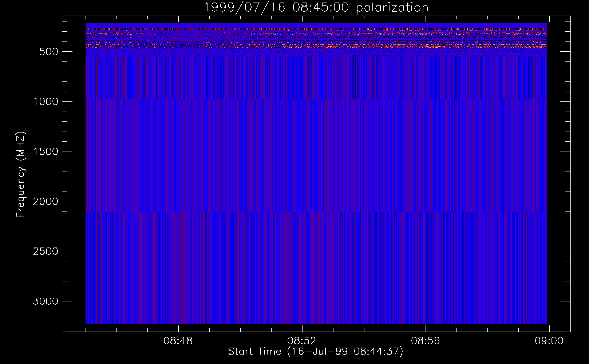Click the 09:00 time tick label

[x=549, y=341]
